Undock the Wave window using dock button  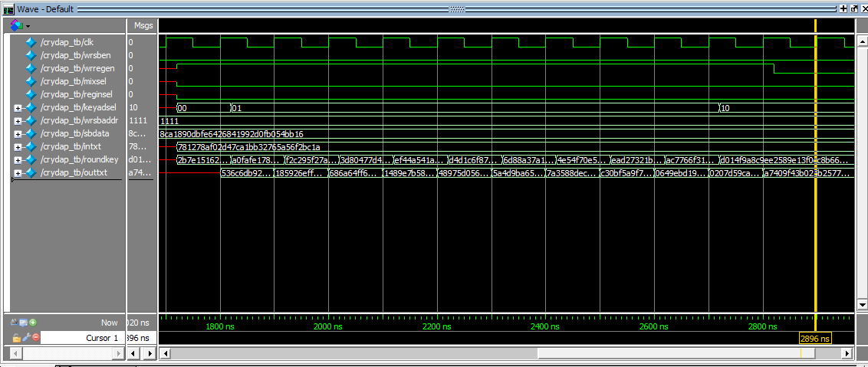pyautogui.click(x=853, y=8)
